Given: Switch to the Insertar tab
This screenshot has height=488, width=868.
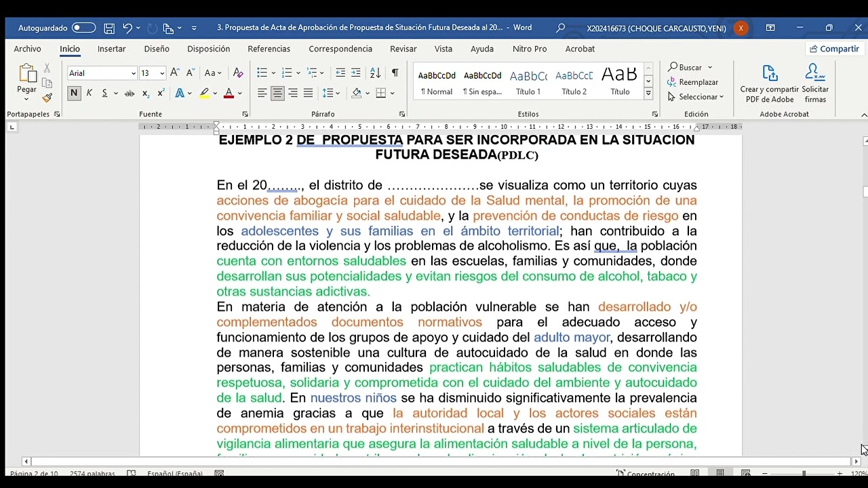Looking at the screenshot, I should click(111, 49).
